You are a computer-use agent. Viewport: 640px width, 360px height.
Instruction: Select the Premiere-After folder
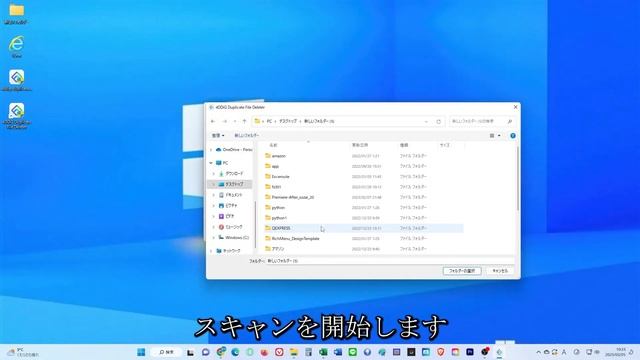pos(293,197)
